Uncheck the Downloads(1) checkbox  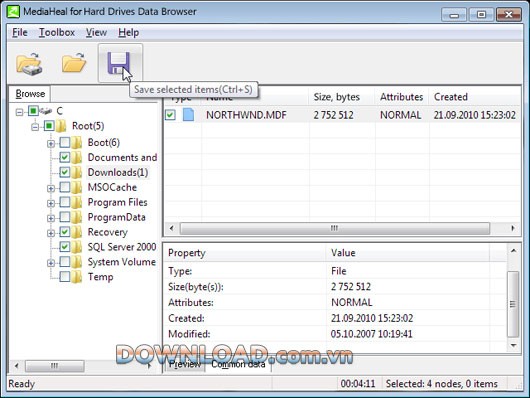click(x=65, y=172)
